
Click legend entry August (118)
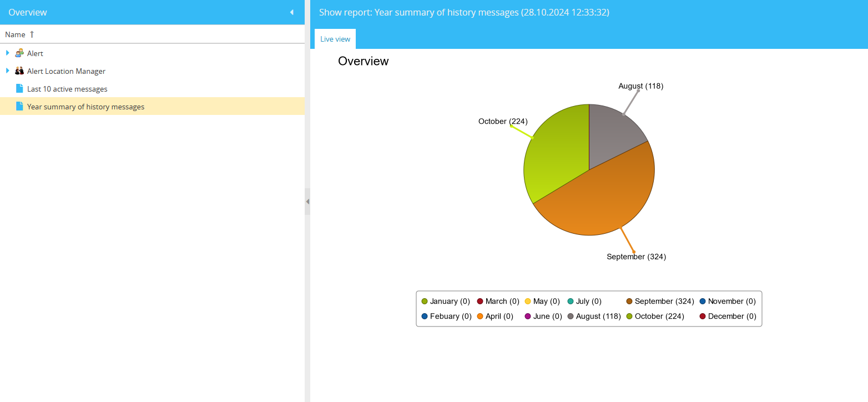pos(598,316)
